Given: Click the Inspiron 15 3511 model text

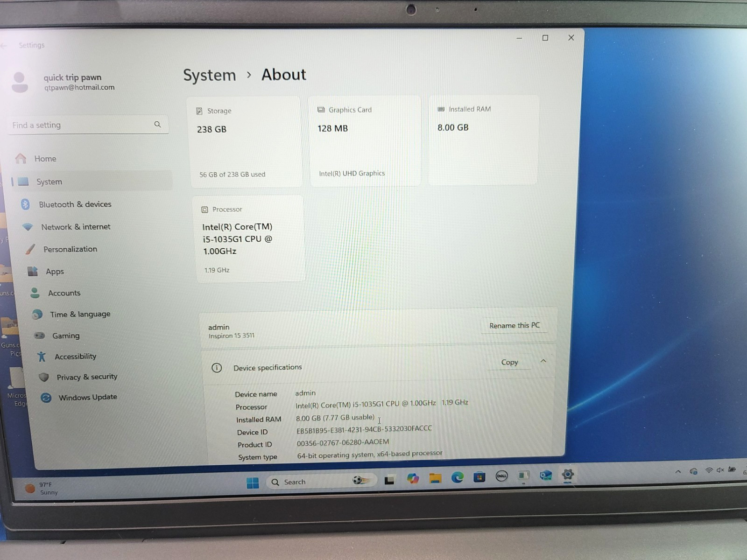Looking at the screenshot, I should coord(232,336).
